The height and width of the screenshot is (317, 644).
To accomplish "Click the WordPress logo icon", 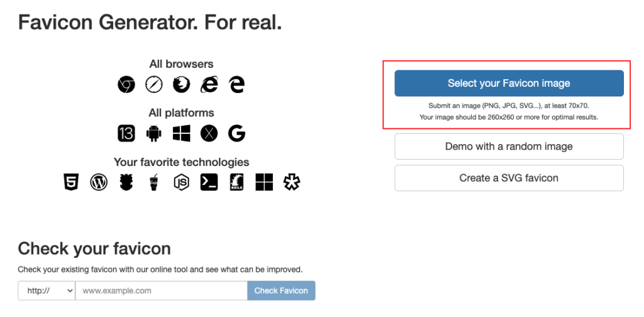I will (x=99, y=182).
